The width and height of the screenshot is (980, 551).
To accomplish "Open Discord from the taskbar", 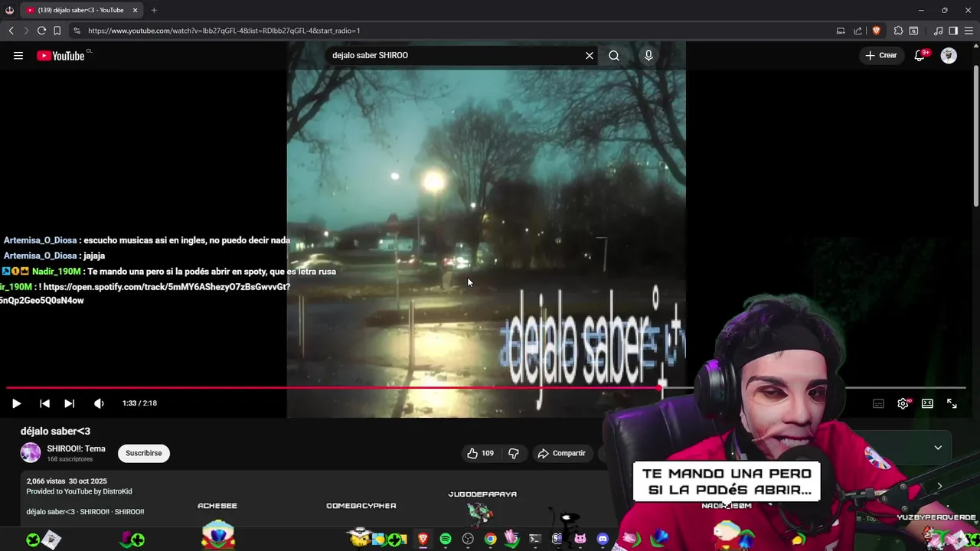I will (603, 540).
